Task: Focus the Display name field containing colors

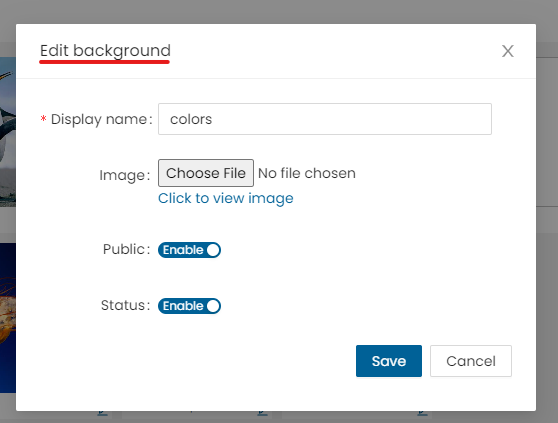Action: click(325, 119)
